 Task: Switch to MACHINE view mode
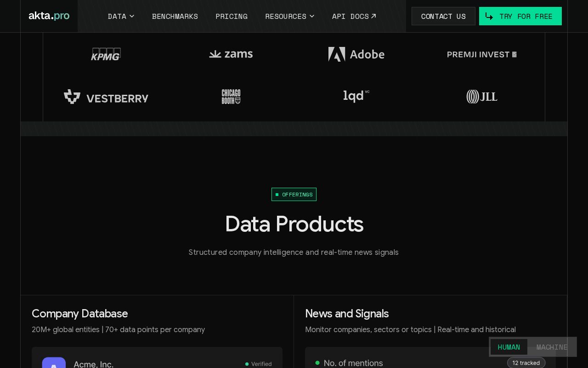pyautogui.click(x=552, y=347)
